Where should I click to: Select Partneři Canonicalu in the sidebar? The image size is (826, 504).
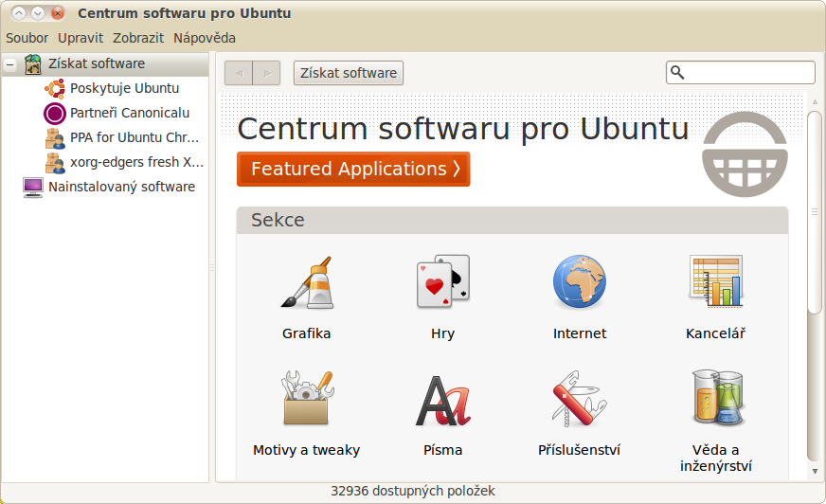[130, 113]
